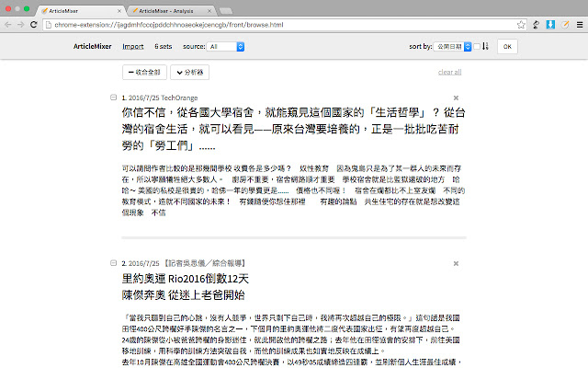Close the first ArticleMixer tab
This screenshot has width=588, height=368.
pyautogui.click(x=119, y=11)
